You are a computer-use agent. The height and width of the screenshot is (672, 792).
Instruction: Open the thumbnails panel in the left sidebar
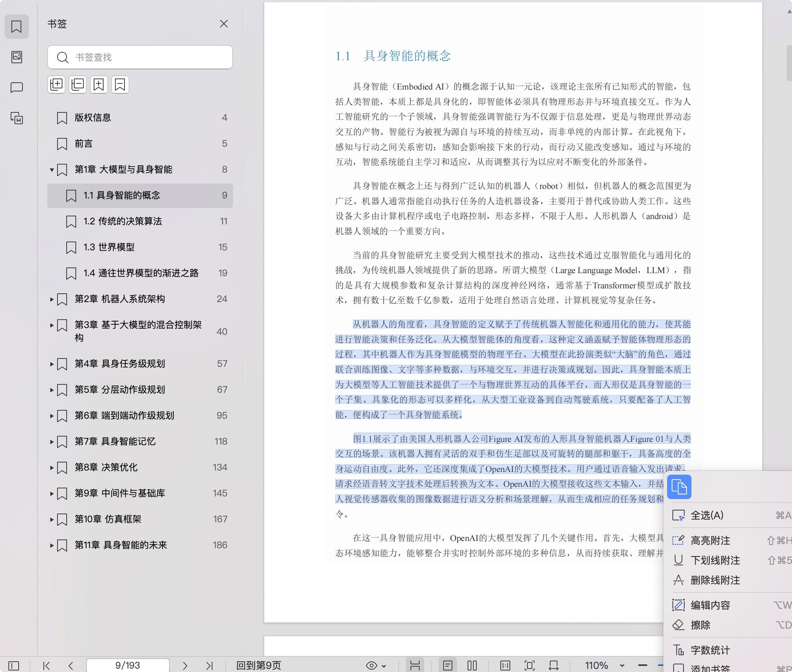point(17,57)
